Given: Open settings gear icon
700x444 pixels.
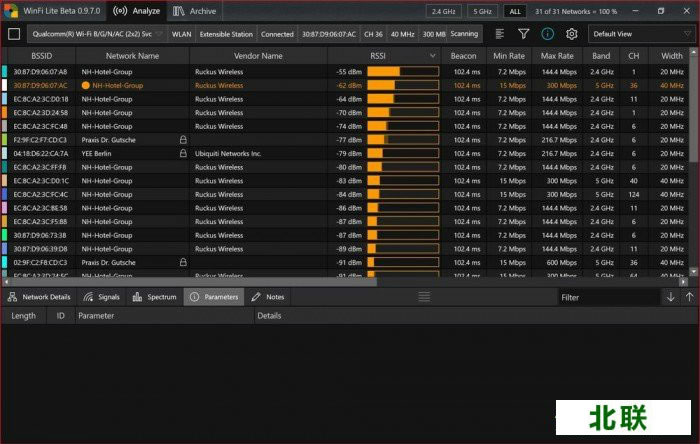Looking at the screenshot, I should click(x=571, y=34).
